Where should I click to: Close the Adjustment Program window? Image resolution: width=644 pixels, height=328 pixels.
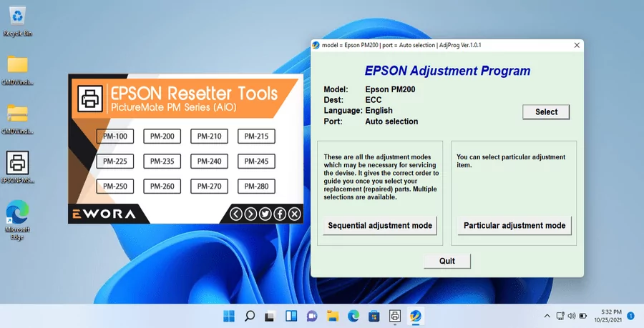pos(577,45)
